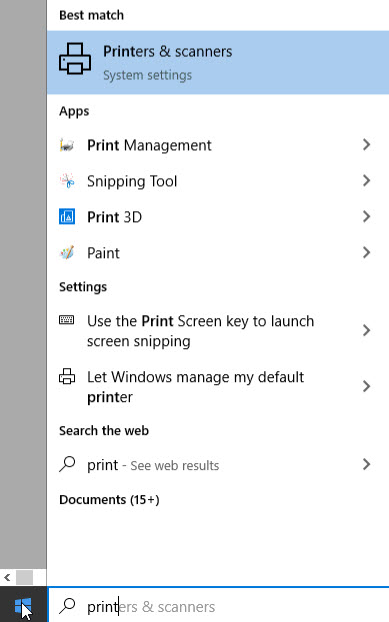Viewport: 389px width, 622px height.
Task: Click the printer icon in Best match
Action: 75,59
